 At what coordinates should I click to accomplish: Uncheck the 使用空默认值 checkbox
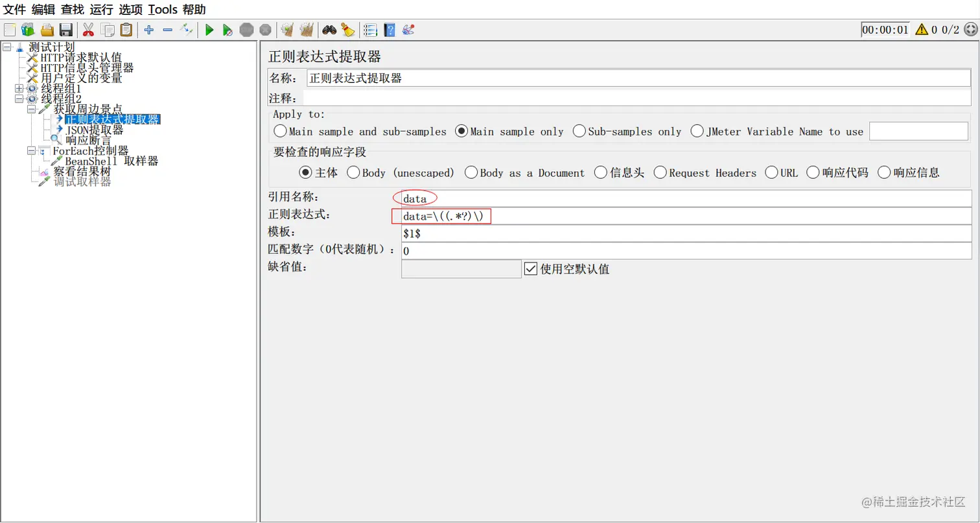[530, 269]
